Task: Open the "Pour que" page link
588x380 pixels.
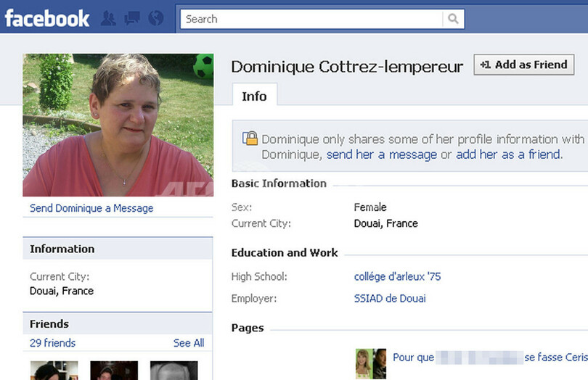Action: pos(413,358)
